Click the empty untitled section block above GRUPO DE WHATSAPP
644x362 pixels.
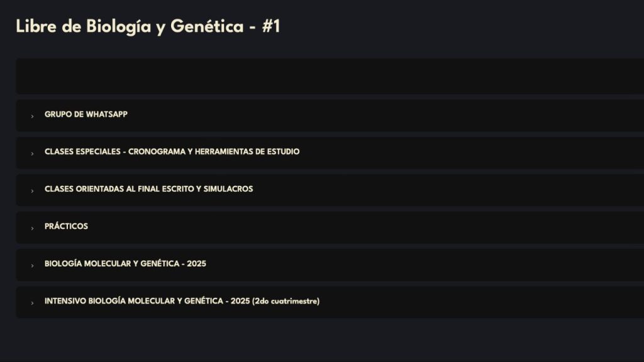tap(327, 76)
